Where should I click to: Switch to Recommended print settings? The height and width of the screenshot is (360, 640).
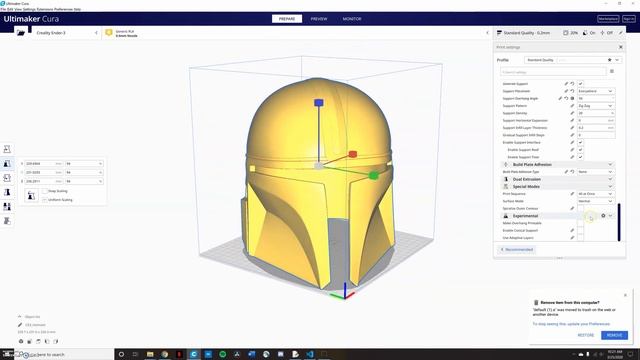tap(517, 249)
